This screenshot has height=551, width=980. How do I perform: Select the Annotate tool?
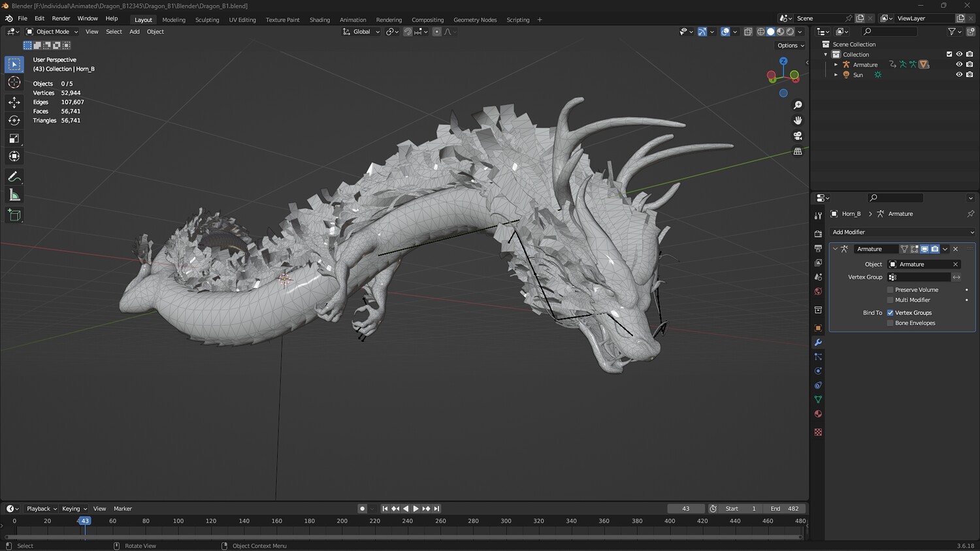(14, 177)
